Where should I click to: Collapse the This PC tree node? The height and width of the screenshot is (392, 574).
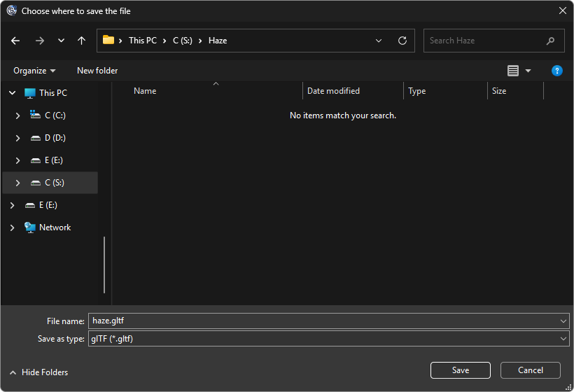click(x=12, y=93)
